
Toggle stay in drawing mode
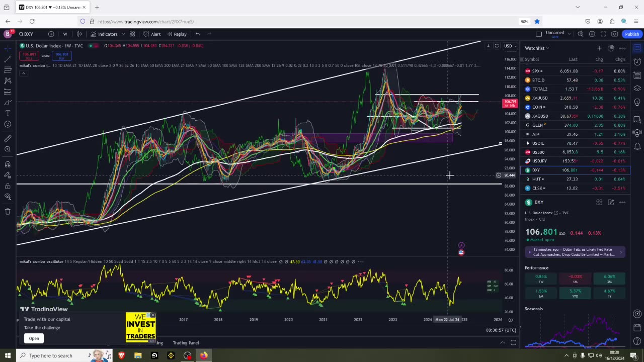point(8,175)
